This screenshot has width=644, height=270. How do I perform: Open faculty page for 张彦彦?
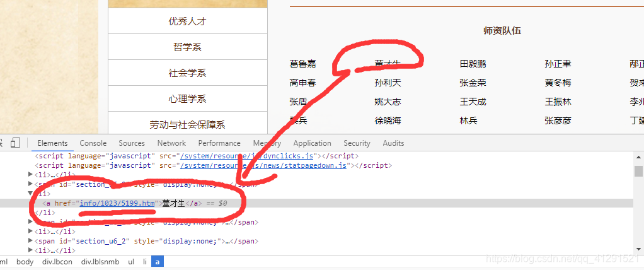tap(558, 120)
